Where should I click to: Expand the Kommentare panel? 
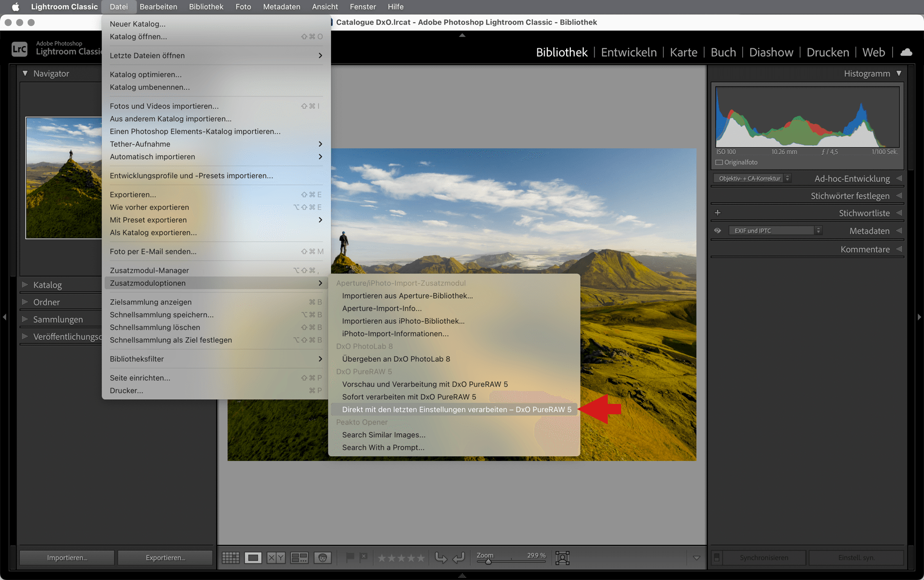899,249
